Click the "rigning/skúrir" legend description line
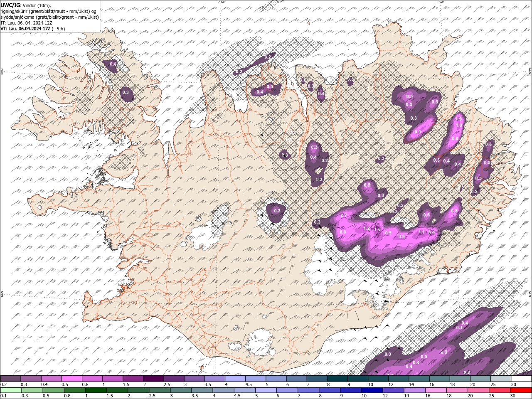Viewport: 532px width, 399px height. [x=48, y=11]
